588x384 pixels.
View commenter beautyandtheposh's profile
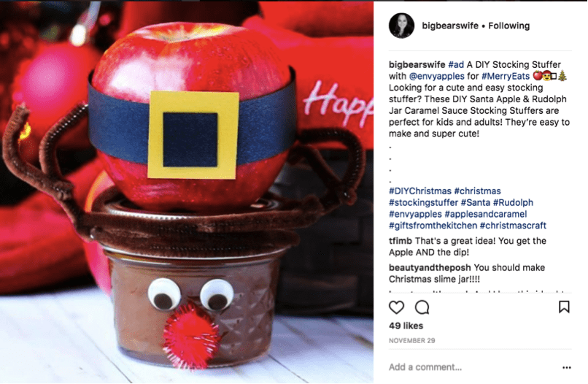coord(430,268)
